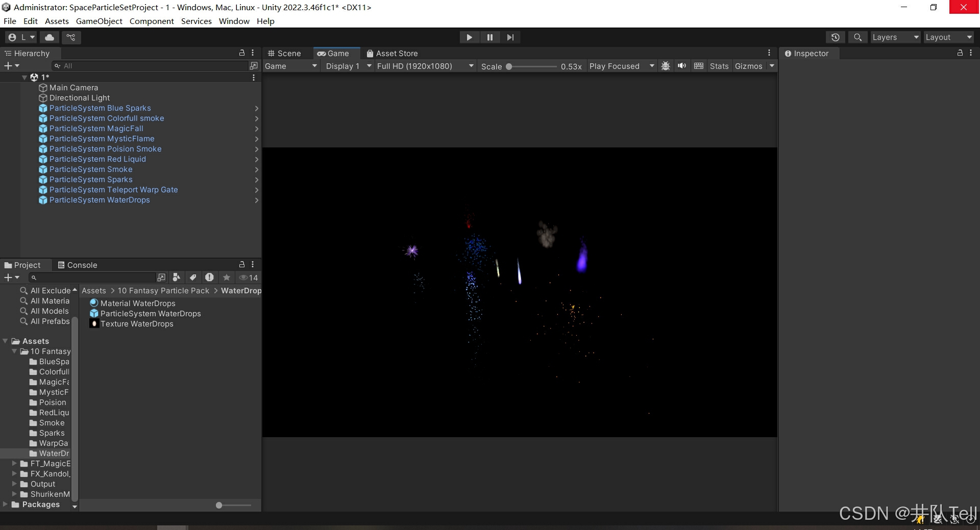
Task: Select ParticleSystem Blue Sparks prefab
Action: pos(100,108)
